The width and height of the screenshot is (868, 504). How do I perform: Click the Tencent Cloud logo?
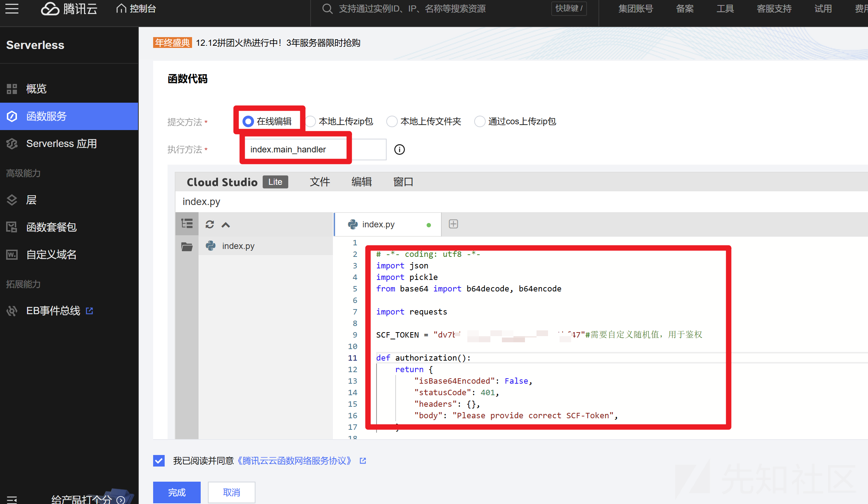tap(69, 9)
